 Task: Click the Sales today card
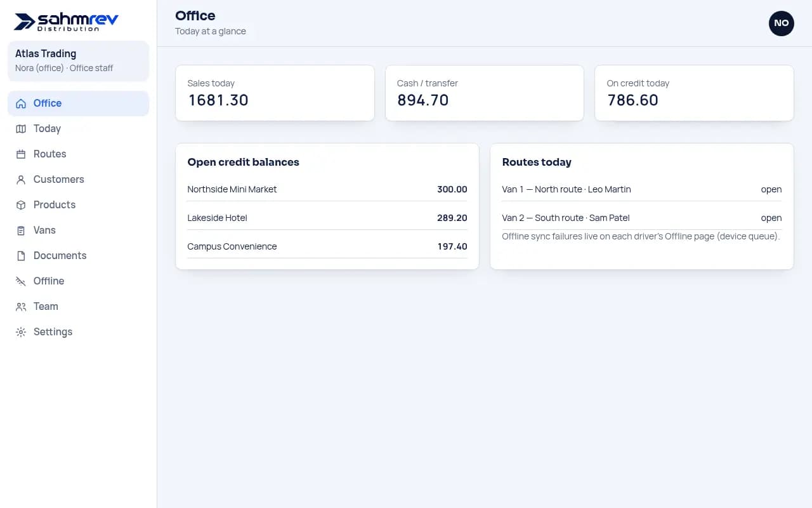(x=275, y=93)
